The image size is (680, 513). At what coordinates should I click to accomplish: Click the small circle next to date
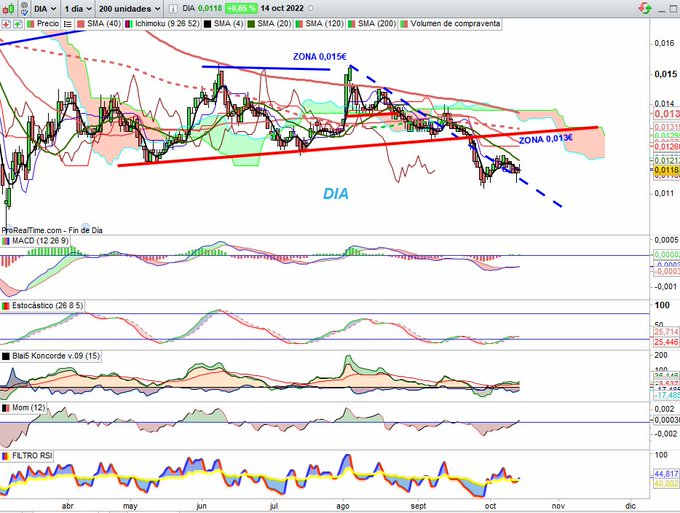tap(310, 9)
